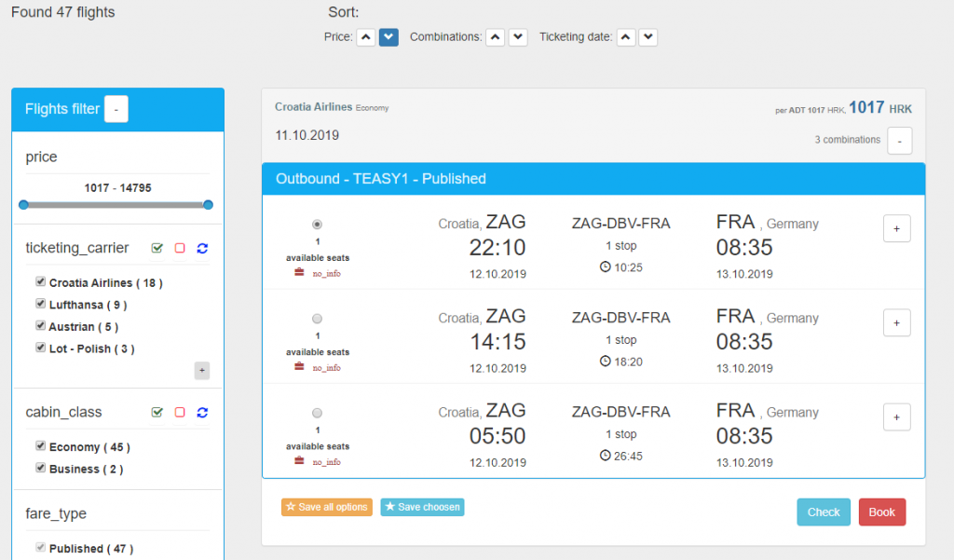The width and height of the screenshot is (954, 560).
Task: Toggle Lufthansa carrier checkbox
Action: pos(41,303)
